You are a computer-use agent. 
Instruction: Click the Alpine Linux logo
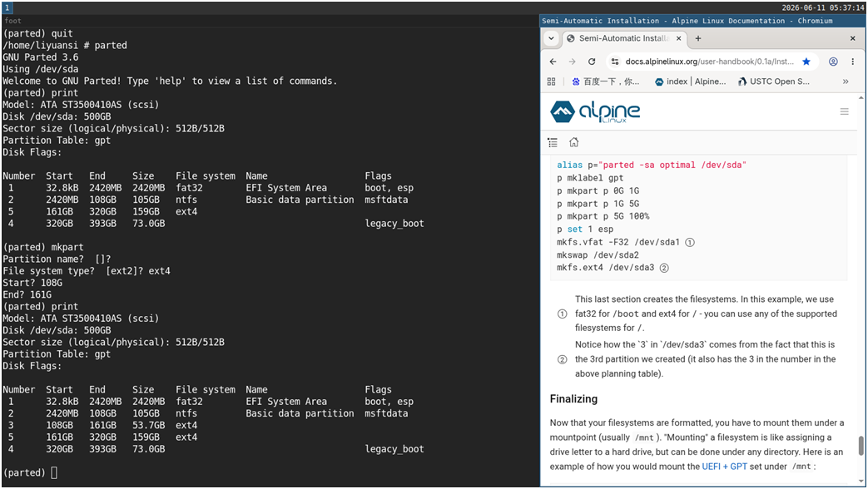point(595,111)
